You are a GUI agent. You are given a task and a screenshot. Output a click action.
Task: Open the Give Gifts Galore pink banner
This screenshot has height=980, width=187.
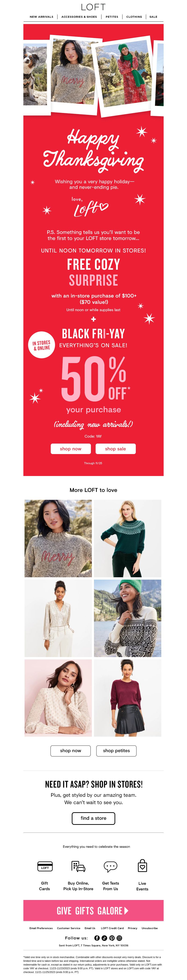(x=93, y=910)
